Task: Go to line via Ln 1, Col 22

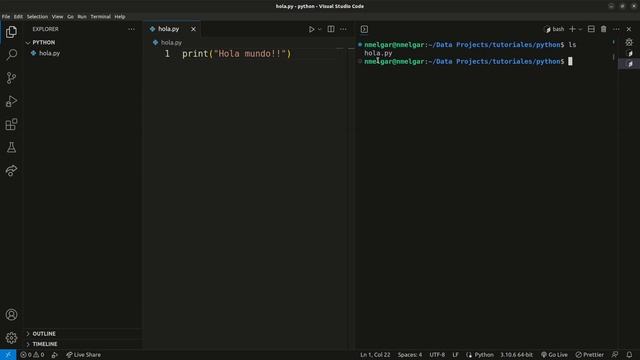Action: [x=375, y=355]
